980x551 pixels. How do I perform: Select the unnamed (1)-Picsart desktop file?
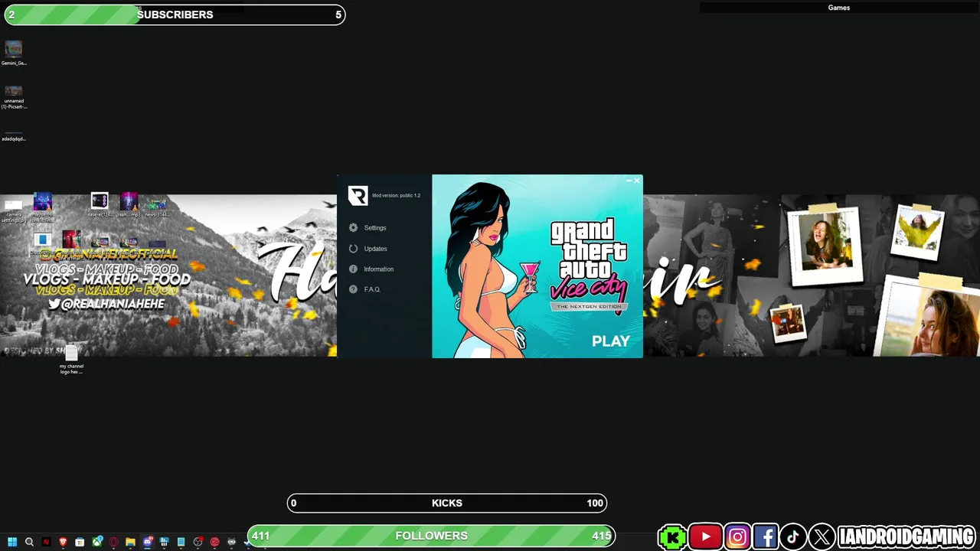pos(14,97)
